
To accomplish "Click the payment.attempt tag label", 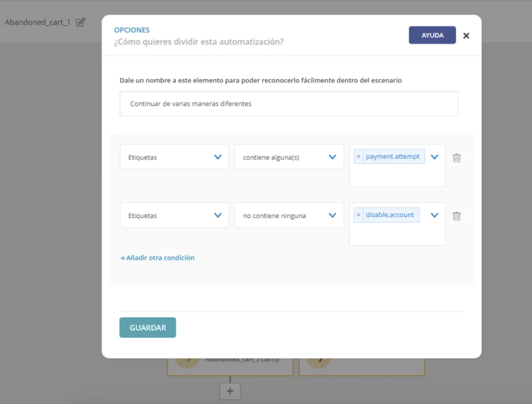I will coord(393,156).
